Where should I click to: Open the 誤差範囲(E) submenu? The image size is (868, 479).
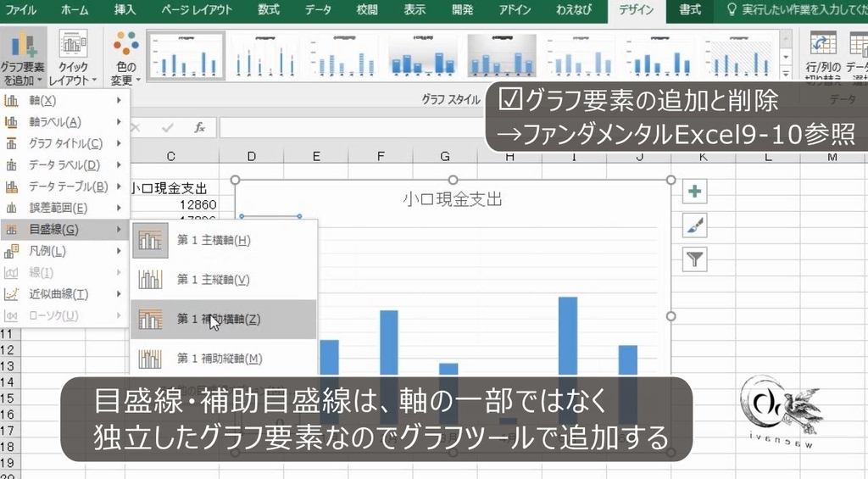pyautogui.click(x=64, y=209)
